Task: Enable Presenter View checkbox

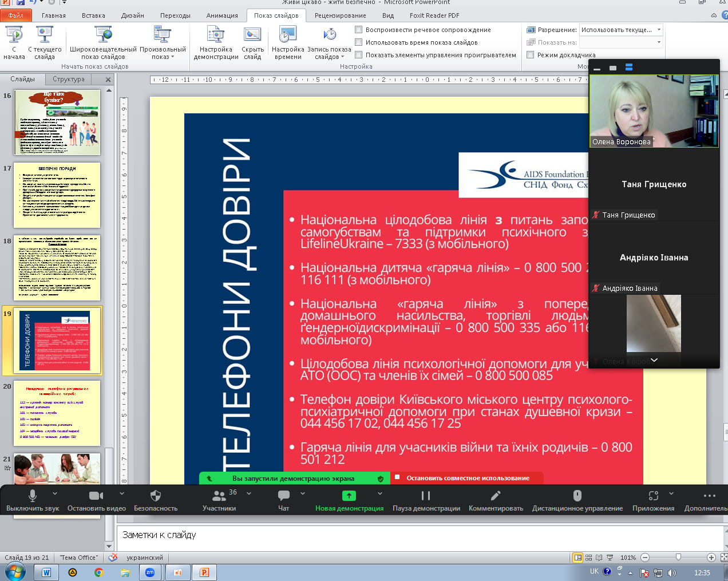Action: pyautogui.click(x=531, y=55)
